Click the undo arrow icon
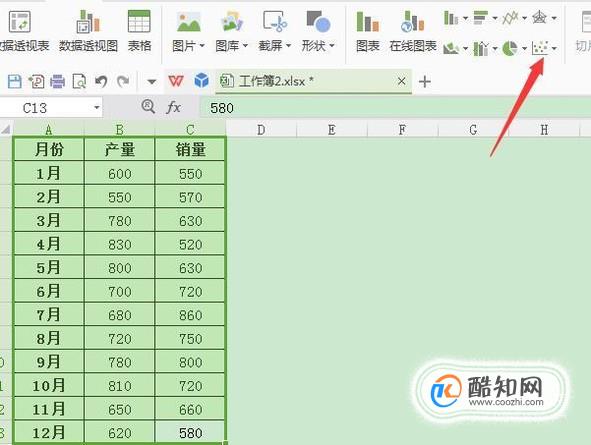The height and width of the screenshot is (445, 591). click(101, 81)
